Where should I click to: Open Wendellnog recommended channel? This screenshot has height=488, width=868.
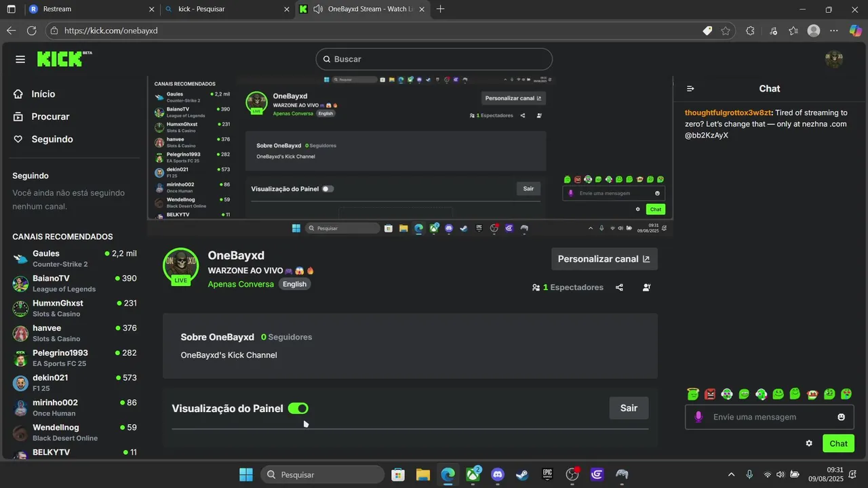click(75, 432)
